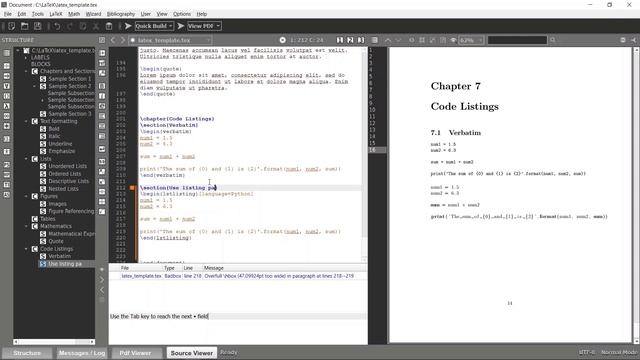Viewport: 640px width, 360px height.
Task: Open the Wizard menu
Action: tap(93, 14)
